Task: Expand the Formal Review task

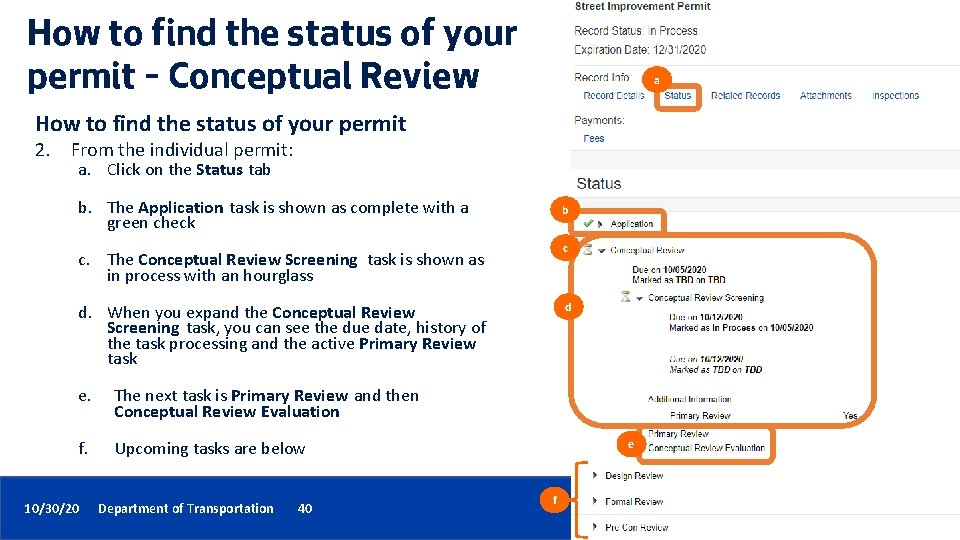Action: pyautogui.click(x=594, y=501)
